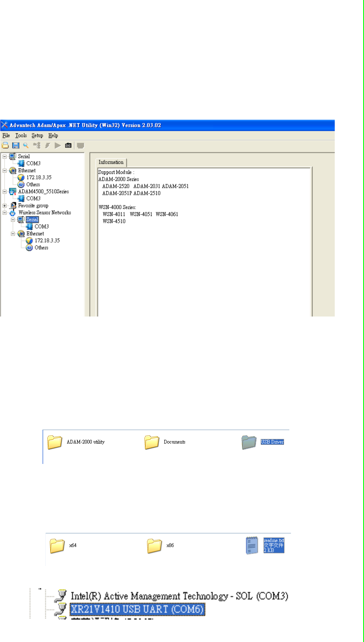
Task: Select the XR21V1410 USB UART (COM6) device
Action: (x=137, y=609)
